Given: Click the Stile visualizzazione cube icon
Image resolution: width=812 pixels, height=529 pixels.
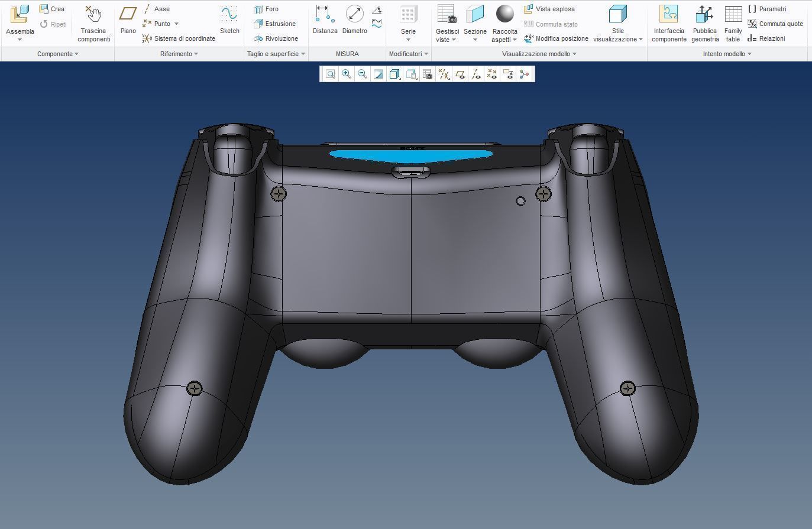Looking at the screenshot, I should [x=617, y=14].
